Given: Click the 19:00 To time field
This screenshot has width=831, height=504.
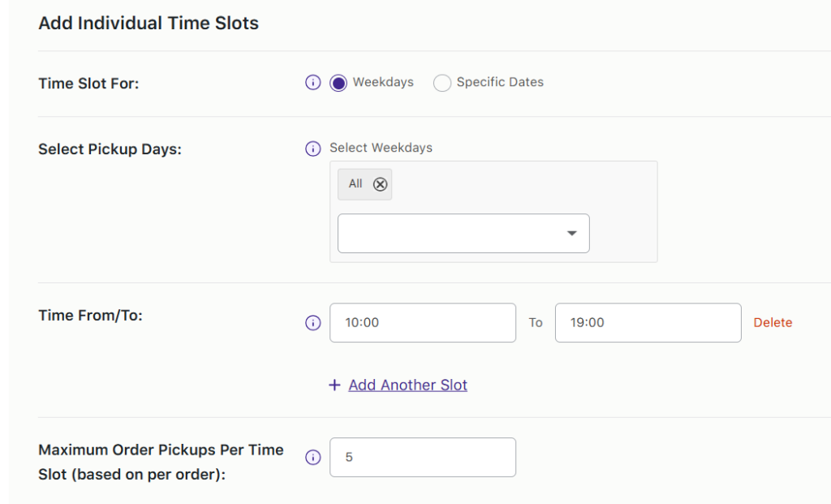Looking at the screenshot, I should pos(648,322).
